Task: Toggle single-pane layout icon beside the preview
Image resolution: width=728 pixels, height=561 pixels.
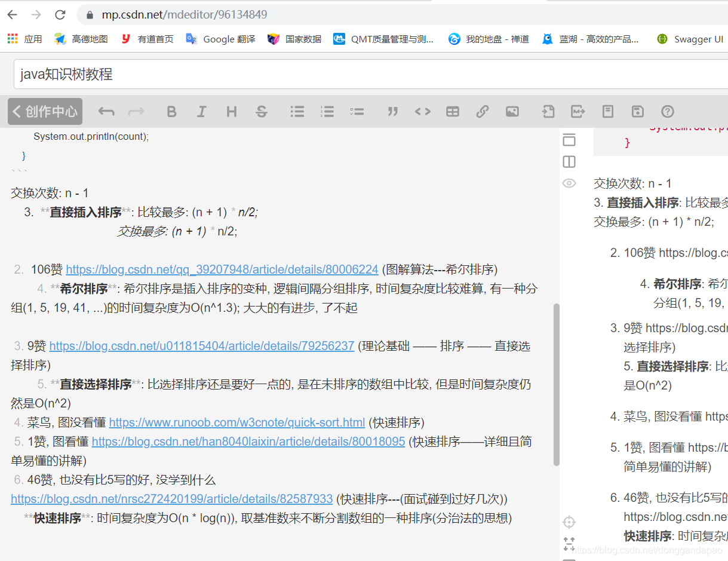Action: (569, 140)
